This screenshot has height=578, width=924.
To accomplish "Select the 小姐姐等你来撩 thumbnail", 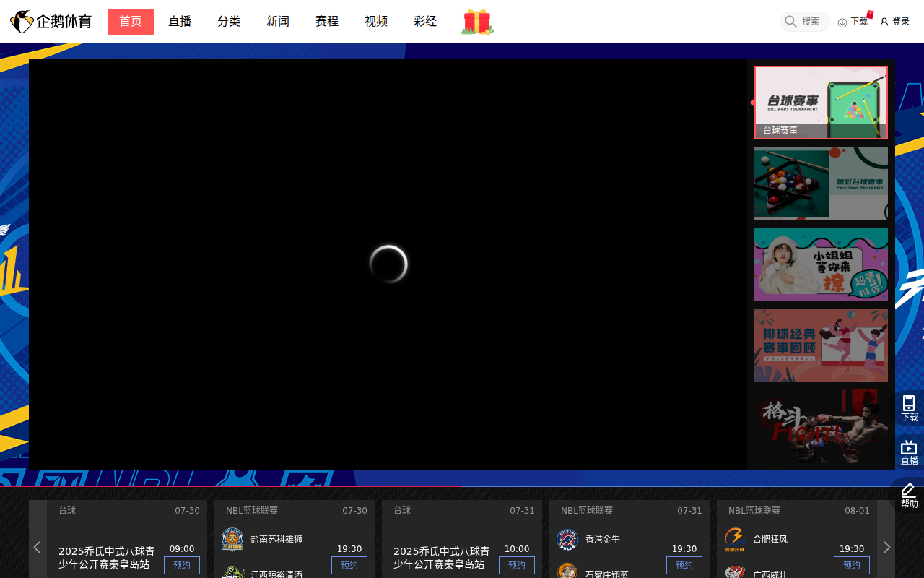I will click(821, 264).
